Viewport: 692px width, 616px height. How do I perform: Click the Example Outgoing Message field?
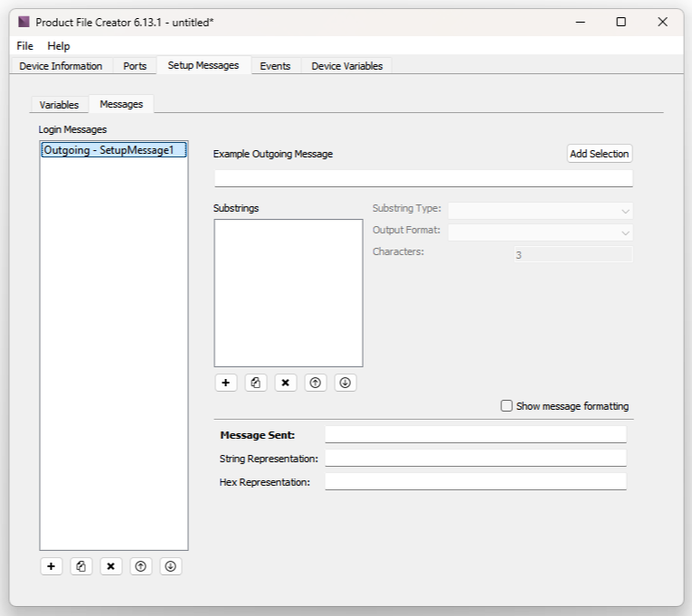422,178
